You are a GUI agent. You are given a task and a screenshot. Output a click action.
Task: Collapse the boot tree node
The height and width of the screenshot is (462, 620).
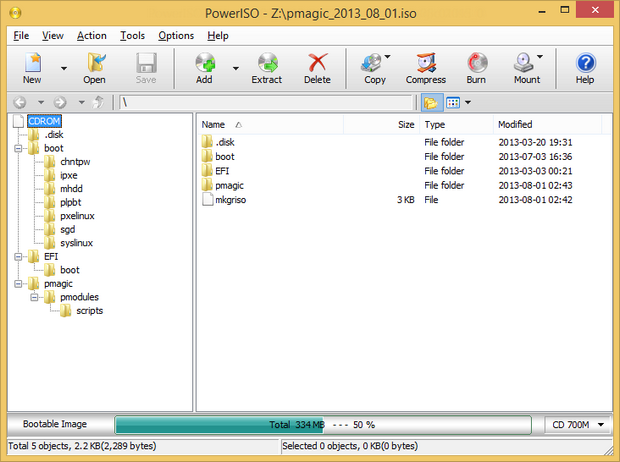pos(18,149)
